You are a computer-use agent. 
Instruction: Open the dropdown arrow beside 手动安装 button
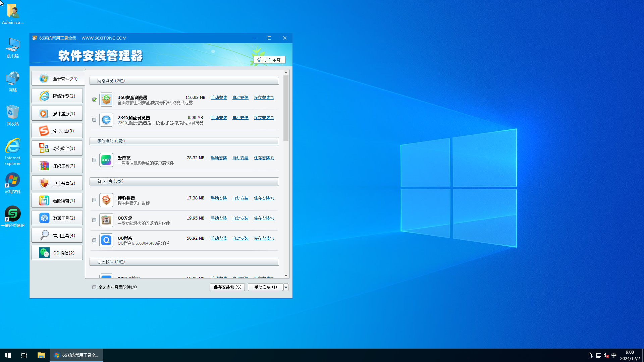(x=286, y=287)
